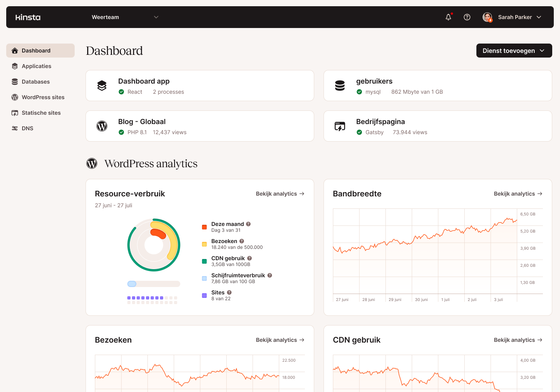Toggle the tooltip next to Schijfruimteverbruik
Viewport: 560px width, 392px height.
tap(269, 275)
